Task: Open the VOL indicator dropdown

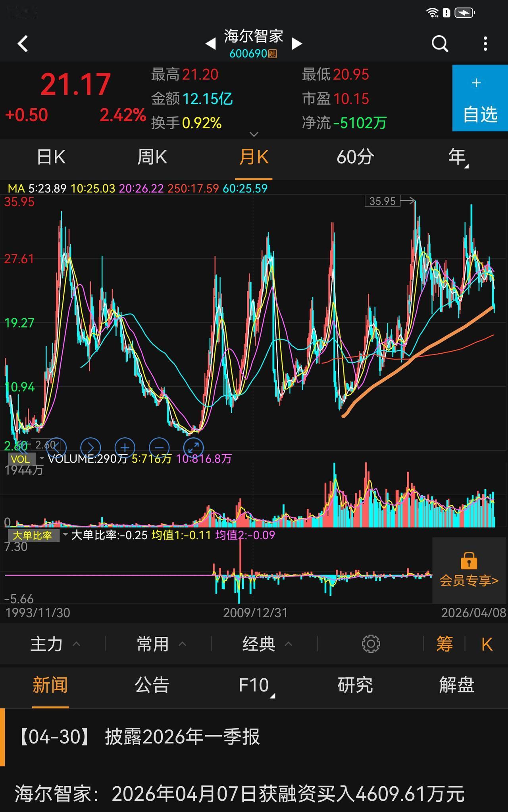Action: (26, 459)
